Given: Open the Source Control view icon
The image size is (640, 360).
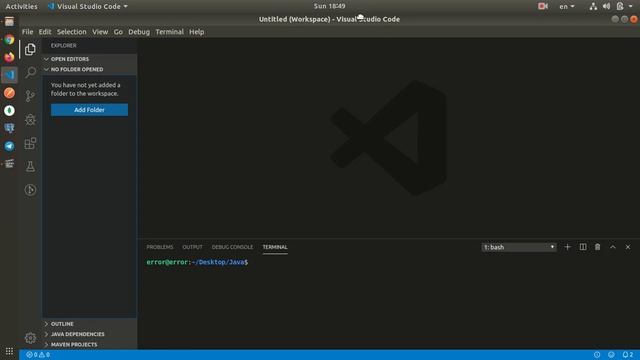Looking at the screenshot, I should [x=30, y=96].
